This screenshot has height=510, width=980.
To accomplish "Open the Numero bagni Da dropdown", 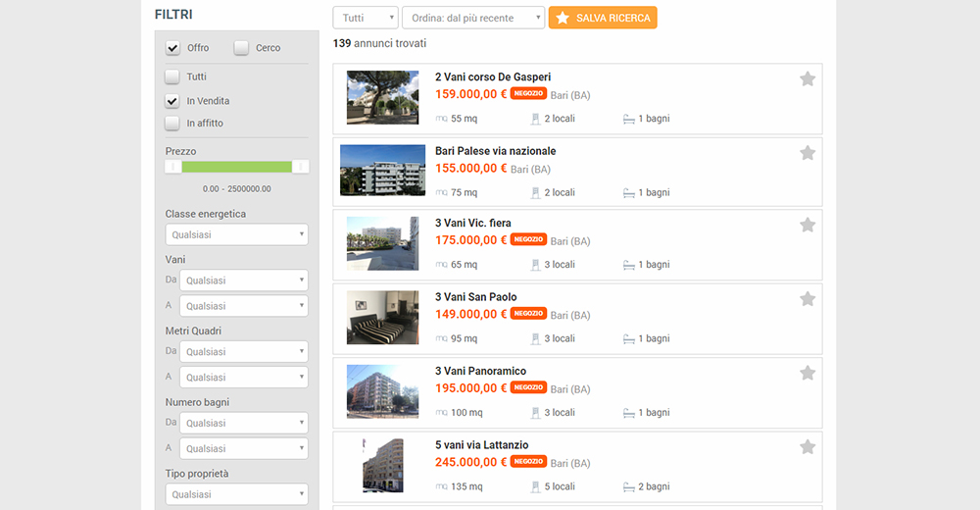I will (244, 423).
